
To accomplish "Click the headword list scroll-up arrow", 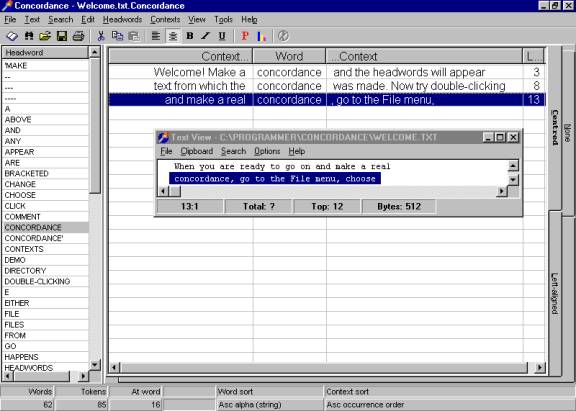I will click(94, 52).
